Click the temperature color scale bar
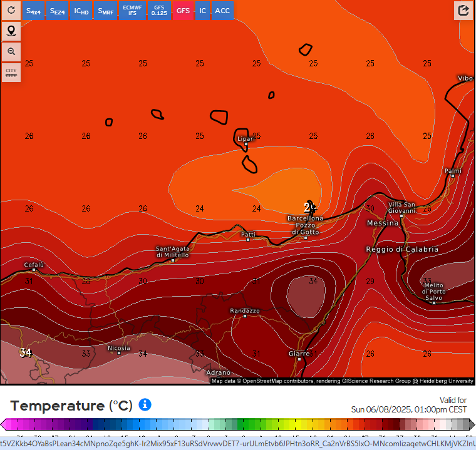Viewport: 476px width, 450px height. click(x=237, y=424)
